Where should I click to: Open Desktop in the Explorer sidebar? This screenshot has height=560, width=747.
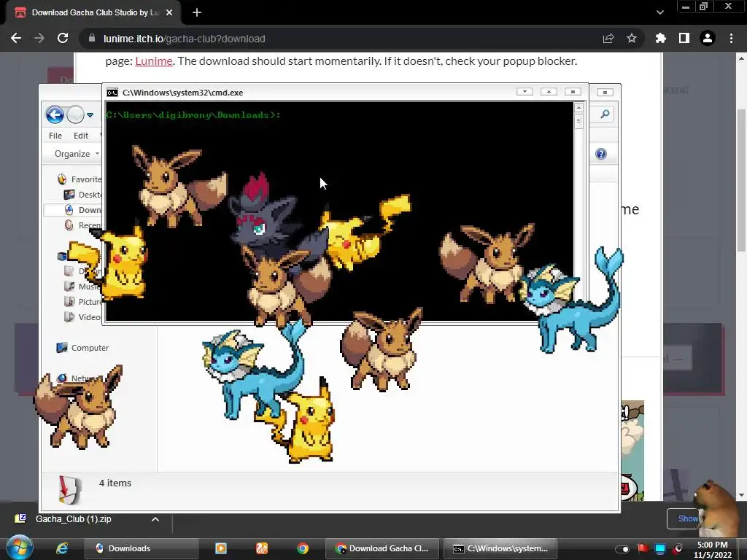click(83, 194)
